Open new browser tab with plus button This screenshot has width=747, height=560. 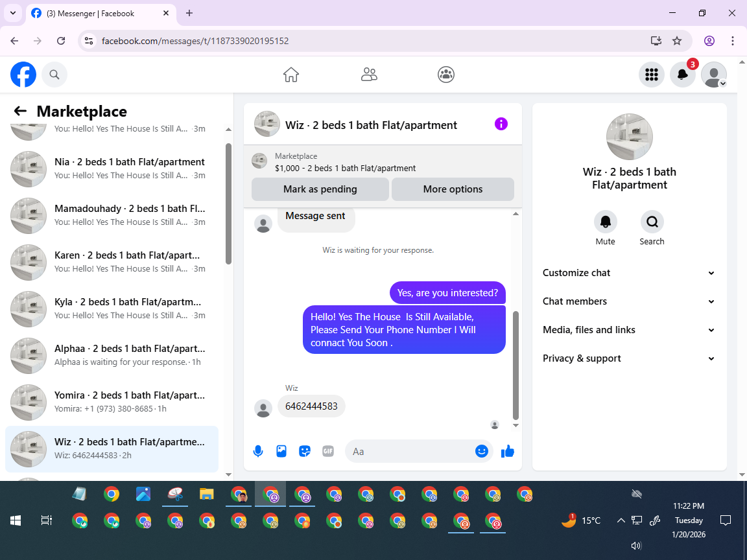point(189,14)
